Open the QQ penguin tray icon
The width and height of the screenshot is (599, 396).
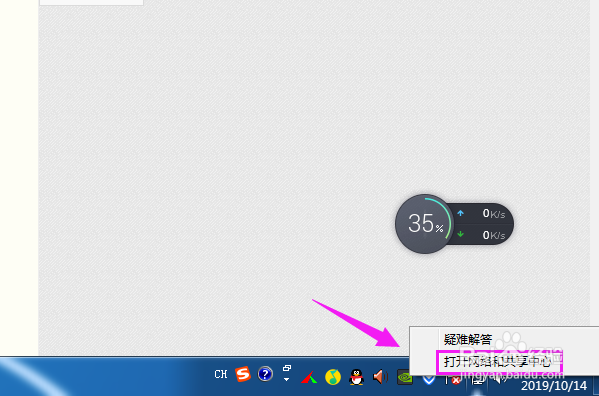click(x=356, y=377)
